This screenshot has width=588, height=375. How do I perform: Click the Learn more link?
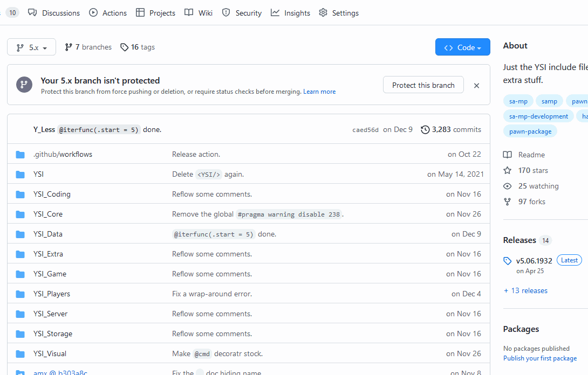[319, 92]
